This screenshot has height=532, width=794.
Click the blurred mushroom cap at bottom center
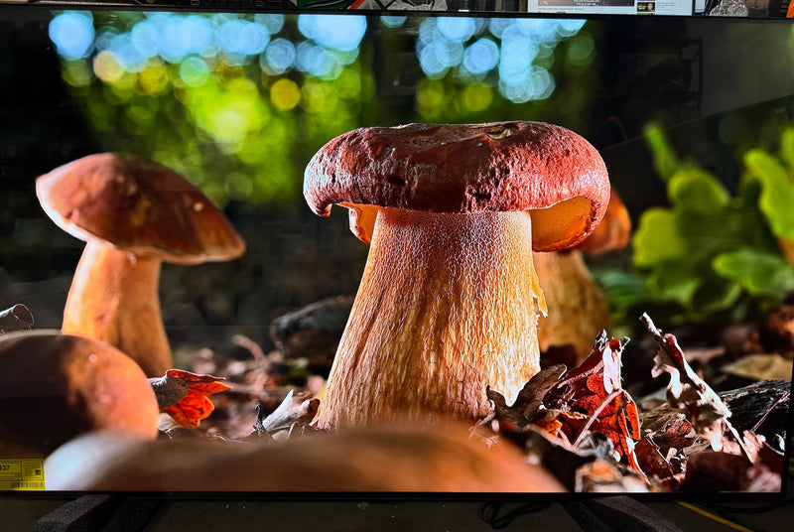coord(308,462)
